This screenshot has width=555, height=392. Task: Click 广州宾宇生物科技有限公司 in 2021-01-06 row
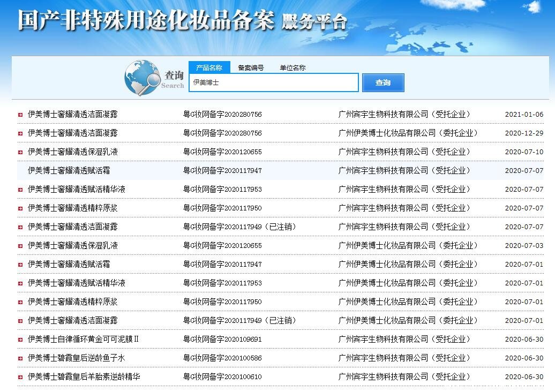point(384,114)
